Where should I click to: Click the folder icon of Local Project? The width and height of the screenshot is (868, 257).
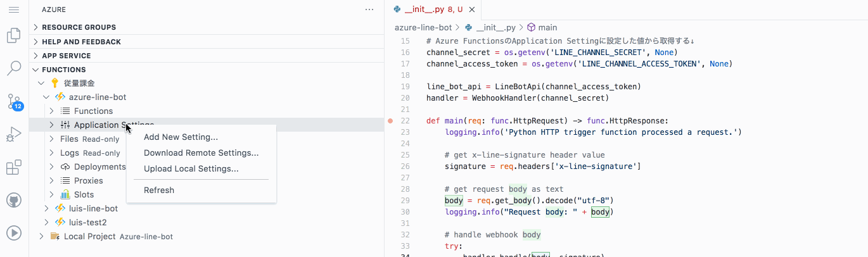click(x=55, y=236)
